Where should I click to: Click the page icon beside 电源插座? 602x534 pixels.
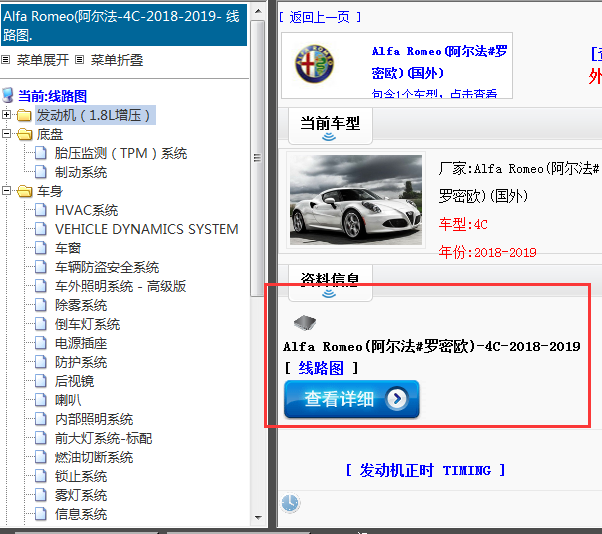41,343
